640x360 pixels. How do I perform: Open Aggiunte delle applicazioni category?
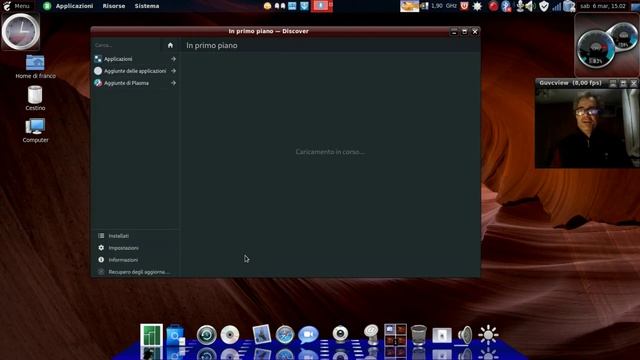(136, 71)
